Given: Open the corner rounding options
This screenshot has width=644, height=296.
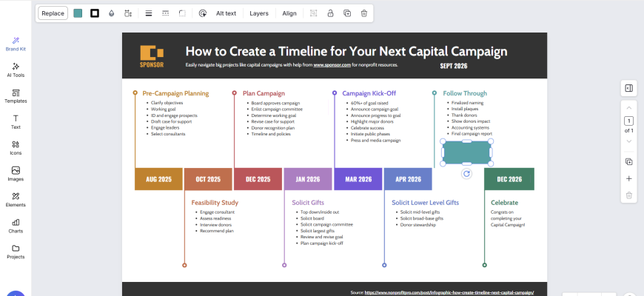Looking at the screenshot, I should (182, 13).
